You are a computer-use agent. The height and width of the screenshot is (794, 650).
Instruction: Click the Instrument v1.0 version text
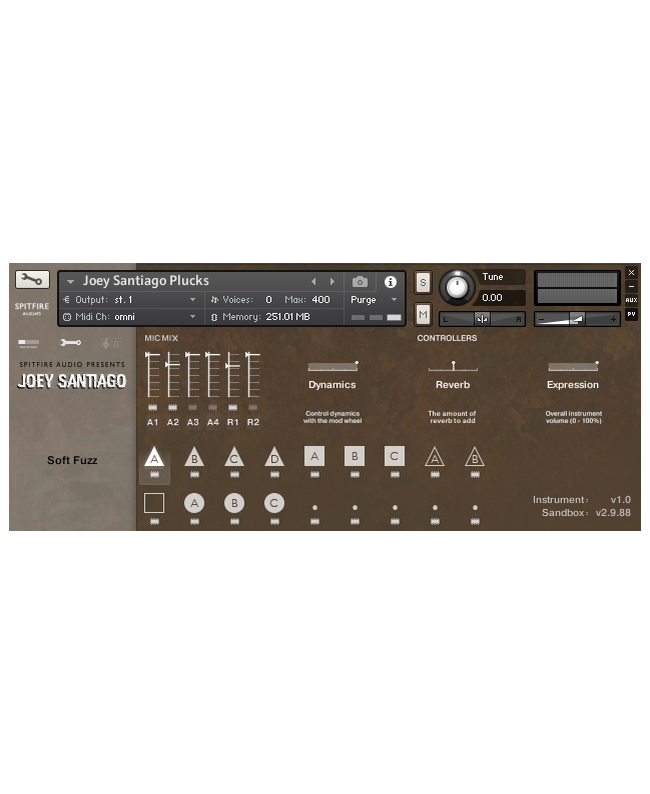coord(582,500)
